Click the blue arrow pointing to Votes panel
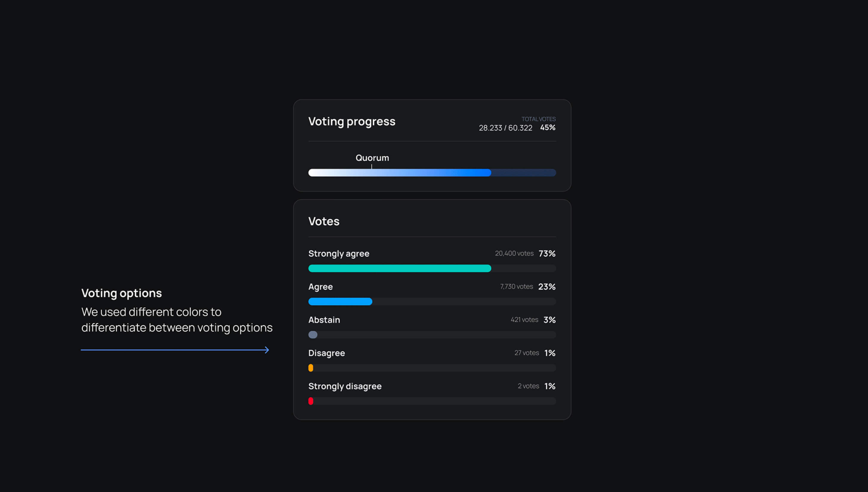 (x=175, y=349)
